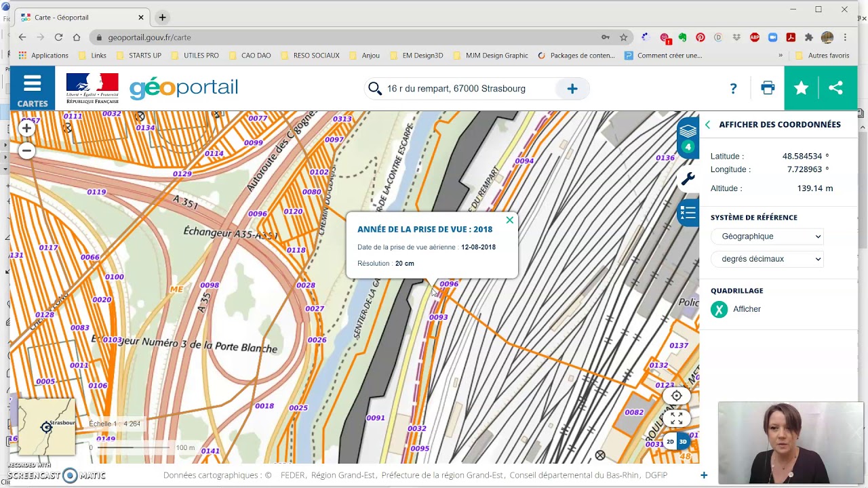Open the Adobe Acrobat extension

pos(791,37)
